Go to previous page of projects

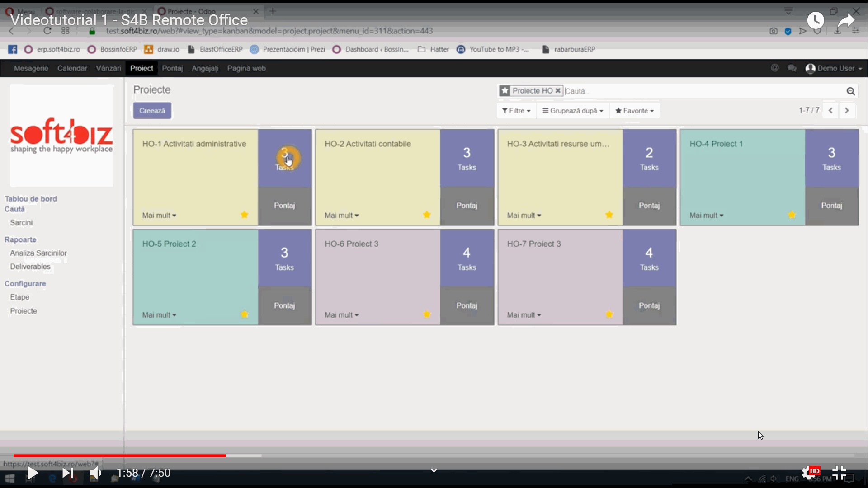pyautogui.click(x=830, y=110)
